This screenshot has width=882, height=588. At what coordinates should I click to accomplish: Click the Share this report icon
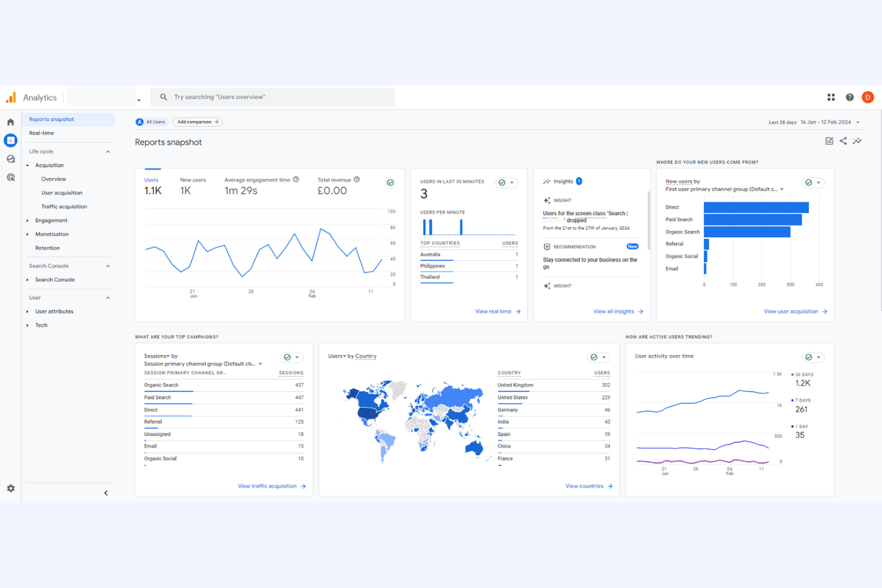[843, 141]
